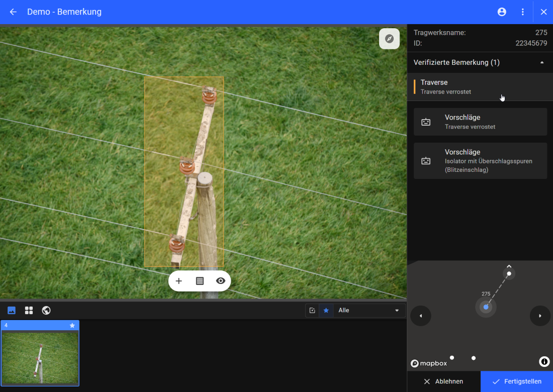This screenshot has height=392, width=553.
Task: Click the Ablehnen button
Action: tap(443, 381)
